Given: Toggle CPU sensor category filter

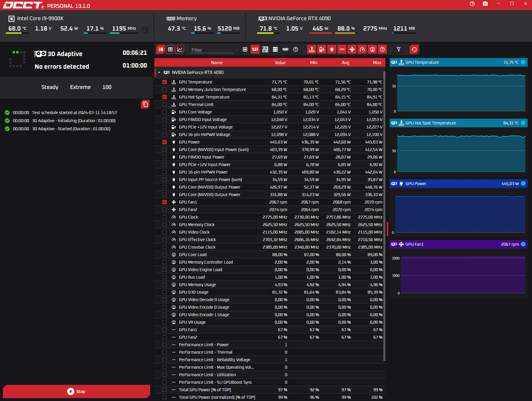Looking at the screenshot, I should [x=245, y=49].
